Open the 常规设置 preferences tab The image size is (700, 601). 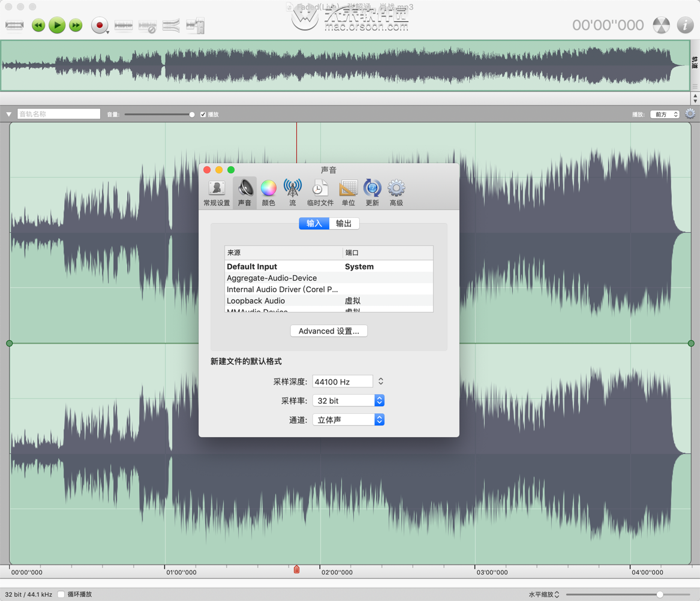click(216, 191)
